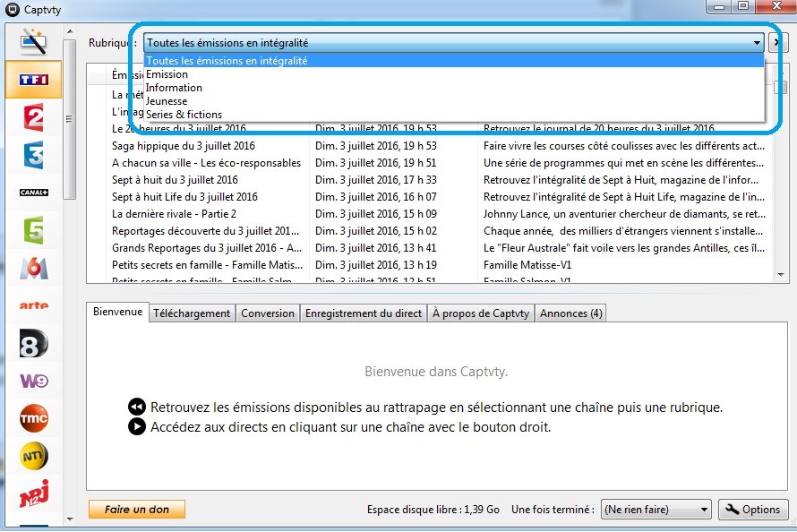797x532 pixels.
Task: Click the programme list scroll-down arrow
Action: [x=781, y=275]
